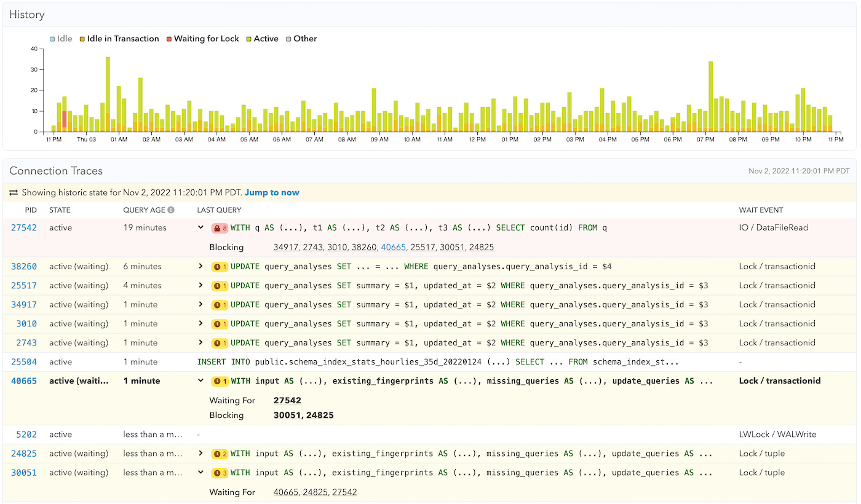This screenshot has width=861, height=504.
Task: Click the clock badge on PID 25517 row
Action: [x=220, y=286]
